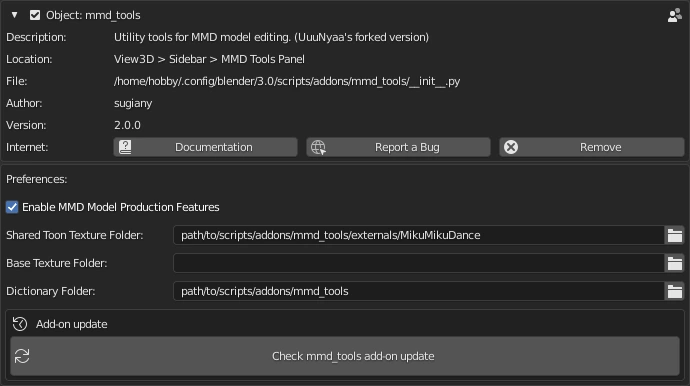Click the empty Base Texture Folder field

pos(418,263)
